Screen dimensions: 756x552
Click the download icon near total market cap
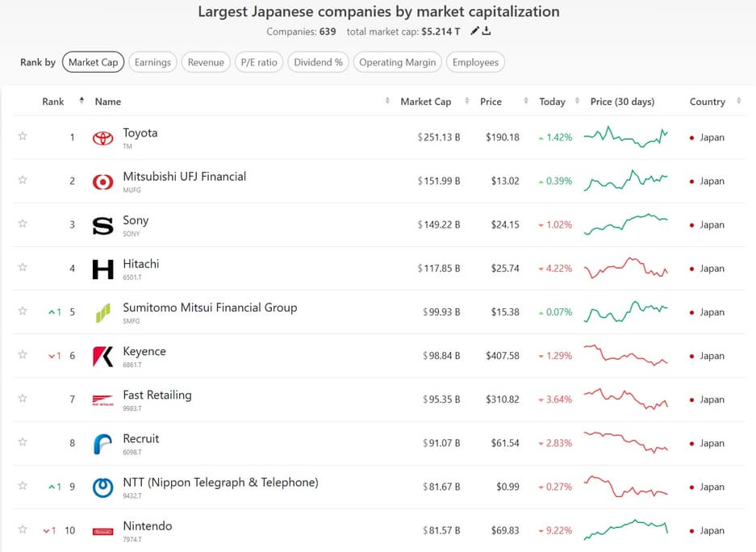pyautogui.click(x=487, y=31)
